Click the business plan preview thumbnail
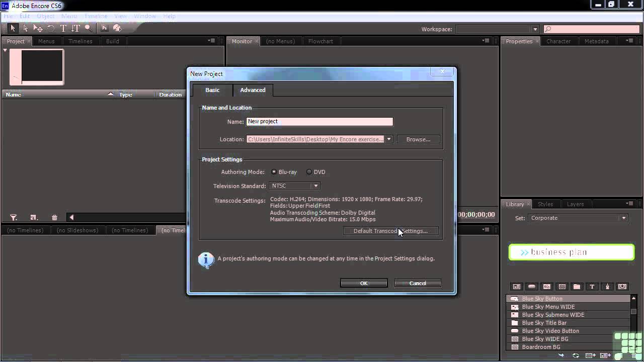Image resolution: width=644 pixels, height=362 pixels. [572, 252]
